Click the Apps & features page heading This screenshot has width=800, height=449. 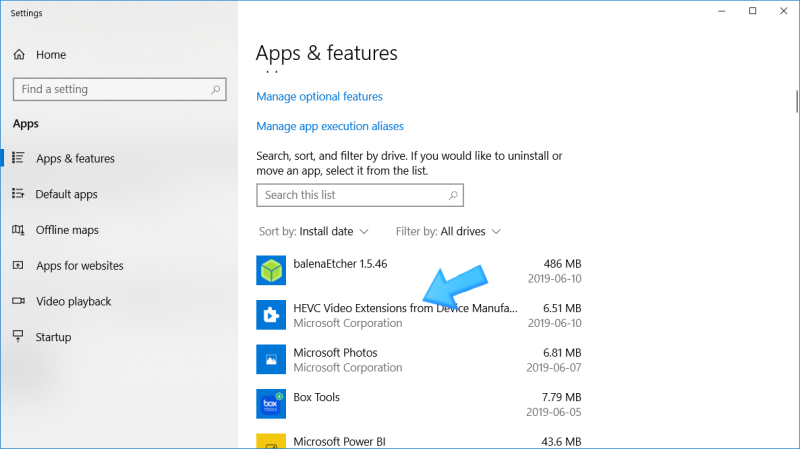pyautogui.click(x=327, y=53)
